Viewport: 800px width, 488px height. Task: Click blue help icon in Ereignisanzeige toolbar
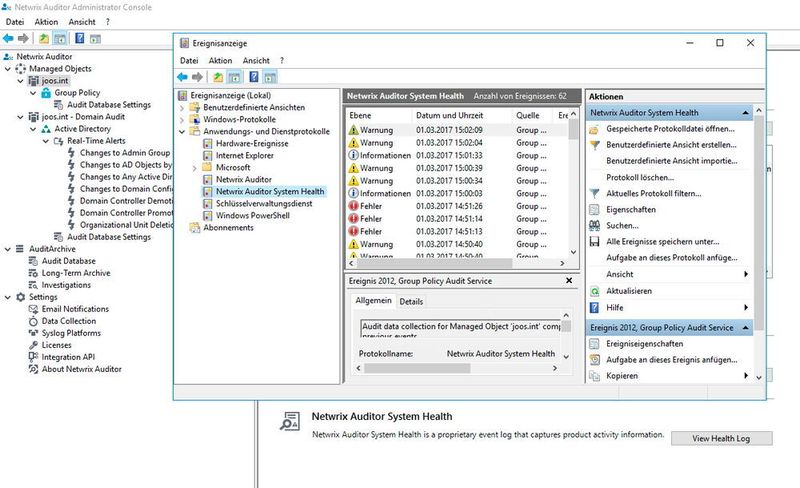(x=254, y=77)
